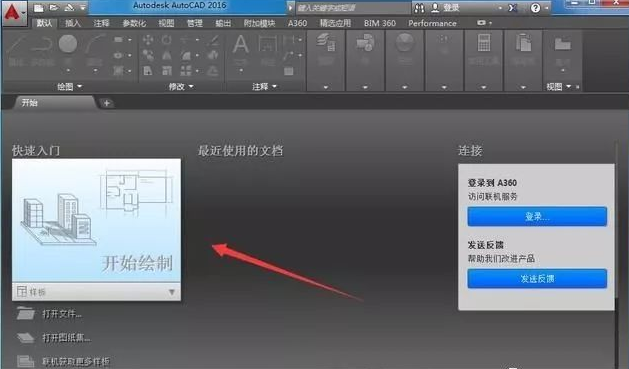Expand the quick access toolbar customize arrow

click(x=83, y=8)
